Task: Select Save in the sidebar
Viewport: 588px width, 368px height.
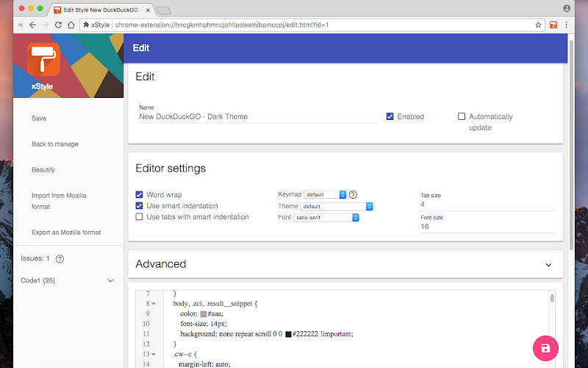Action: tap(39, 118)
